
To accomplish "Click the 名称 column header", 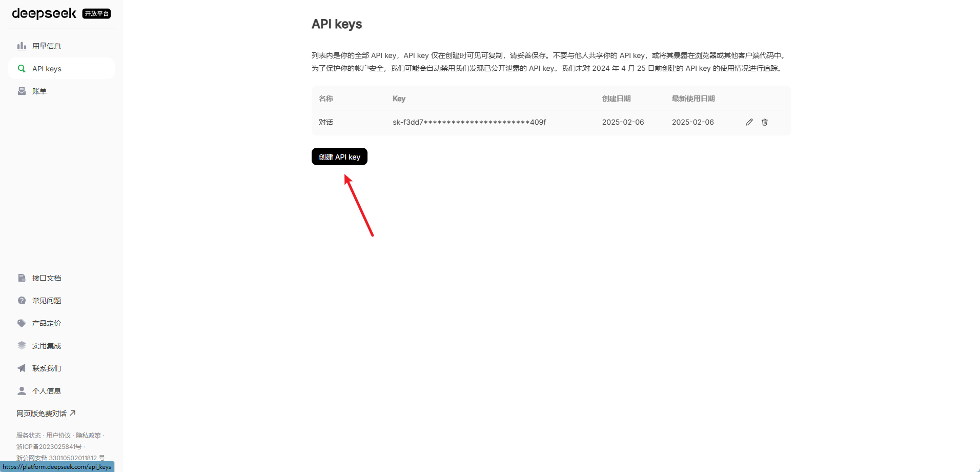I will point(326,99).
